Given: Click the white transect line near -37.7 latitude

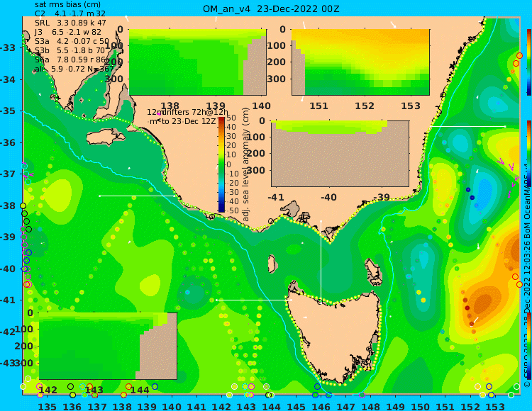Looking at the screenshot, I should coord(137,196).
